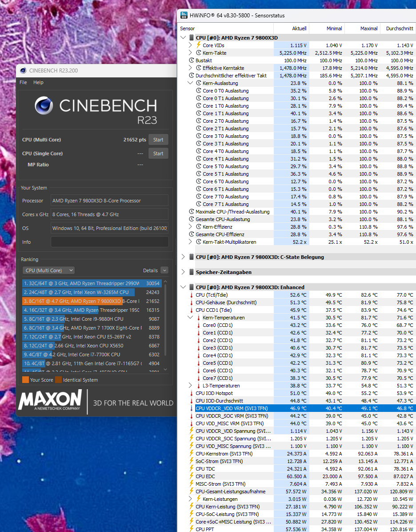Select ranking entry Intel Xeon W-3265M CPU
Image resolution: width=416 pixels, height=532 pixels.
(x=91, y=292)
